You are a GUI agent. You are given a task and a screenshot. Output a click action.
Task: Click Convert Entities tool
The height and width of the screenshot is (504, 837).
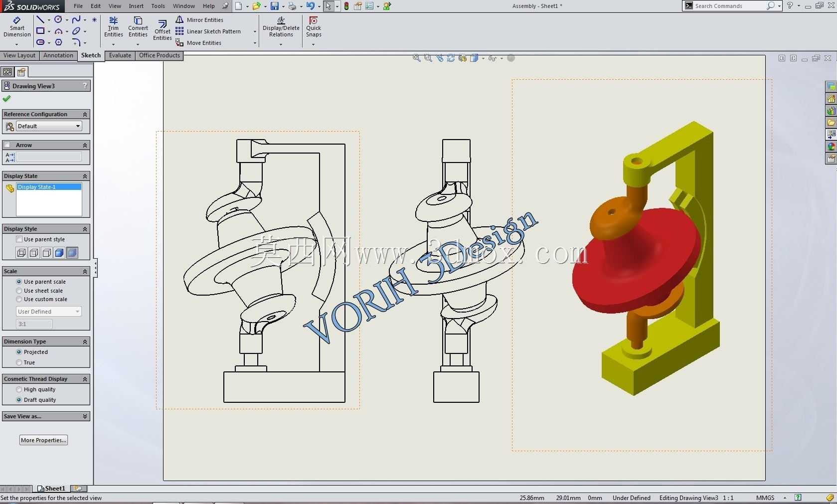tap(138, 27)
